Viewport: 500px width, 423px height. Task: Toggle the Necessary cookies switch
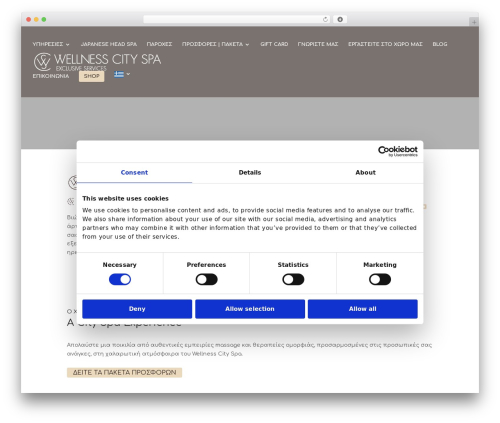click(x=120, y=279)
